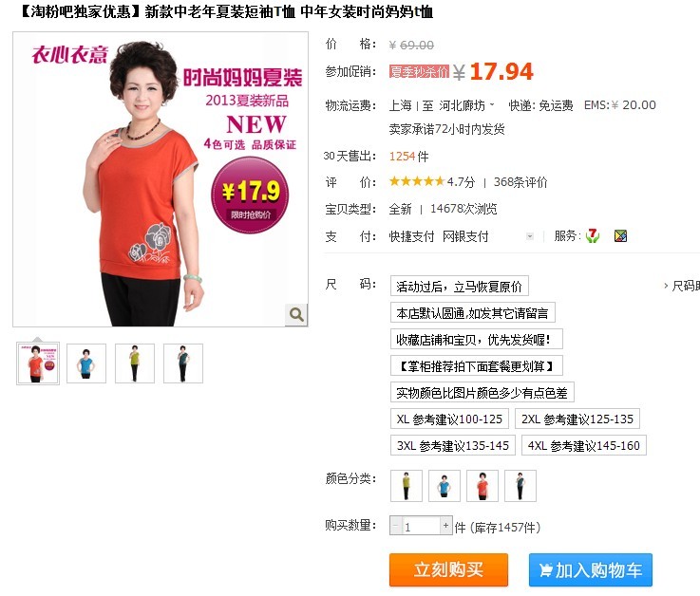Click the 7-day return service icon
700x596 pixels.
pyautogui.click(x=593, y=235)
